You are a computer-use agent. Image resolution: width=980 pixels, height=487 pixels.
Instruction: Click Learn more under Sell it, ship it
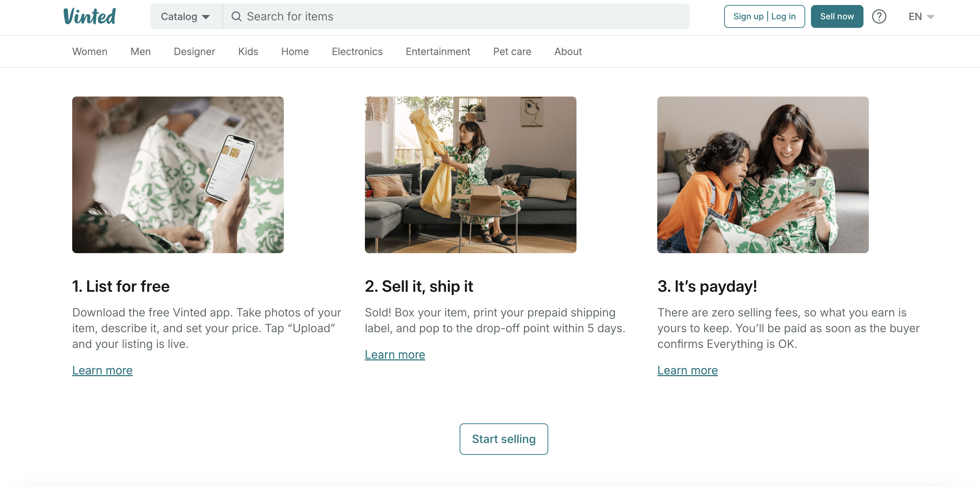[x=395, y=354]
